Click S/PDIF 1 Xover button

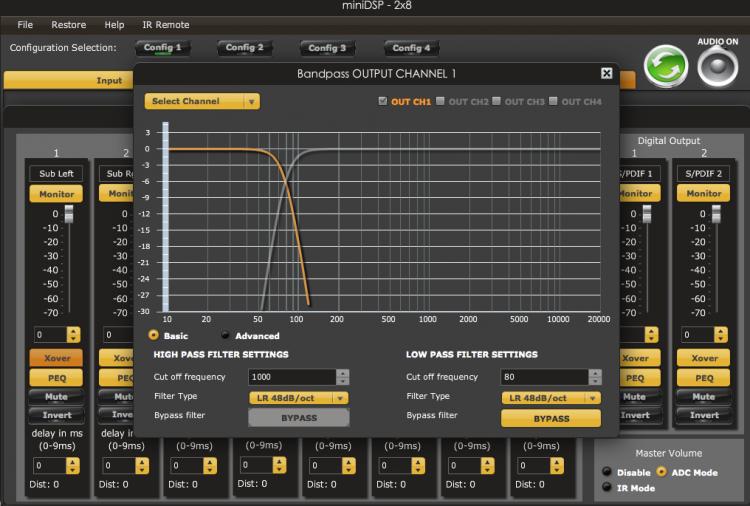tap(639, 358)
